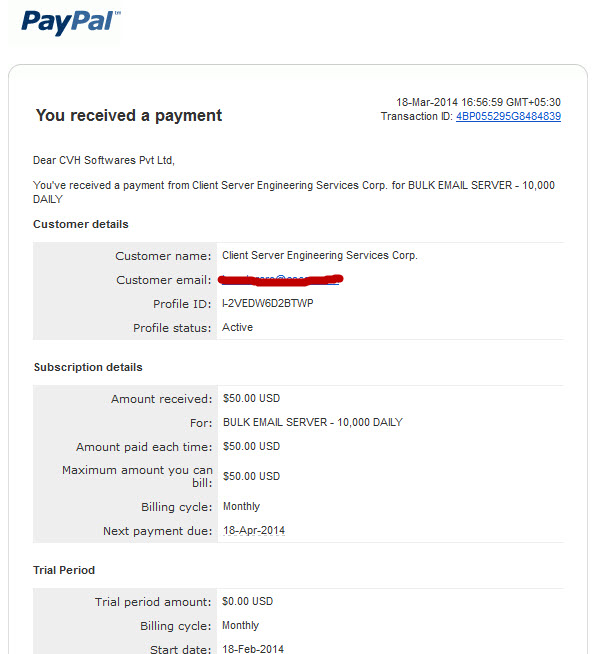Click the 18-Apr-2014 next payment date
Image resolution: width=601 pixels, height=654 pixels.
pos(254,531)
